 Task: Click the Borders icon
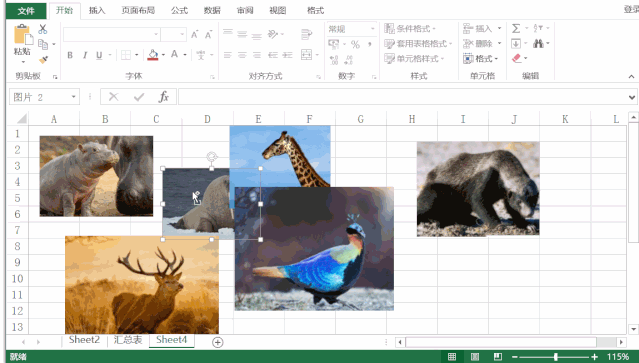(x=126, y=55)
